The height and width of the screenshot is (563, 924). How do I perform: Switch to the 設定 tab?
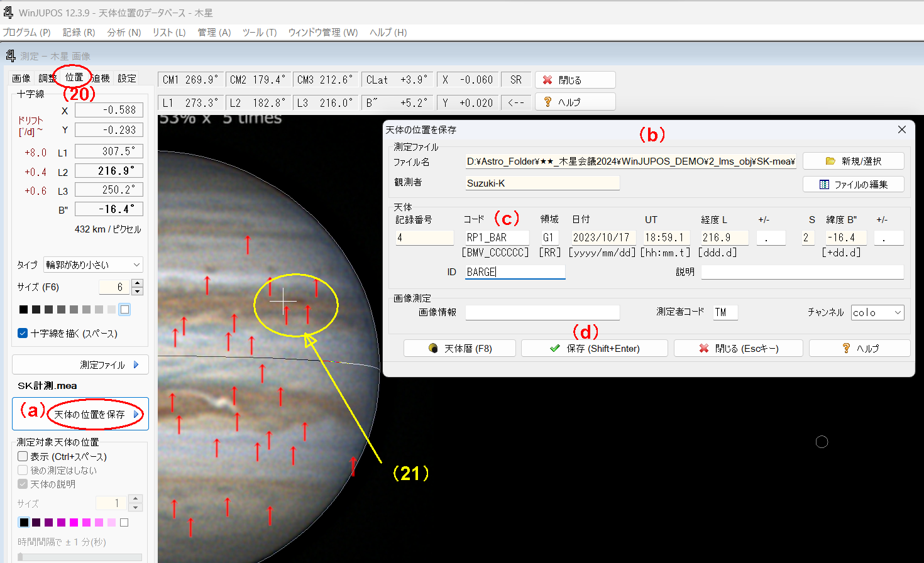(x=127, y=78)
